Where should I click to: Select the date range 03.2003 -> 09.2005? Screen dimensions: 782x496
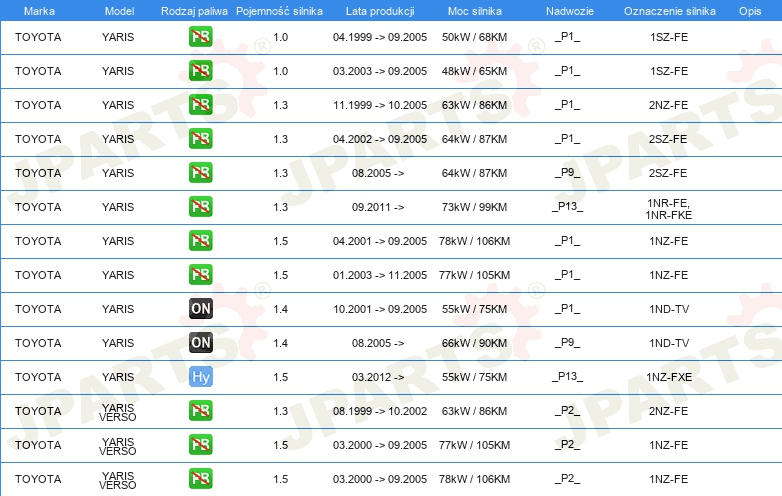(x=380, y=71)
